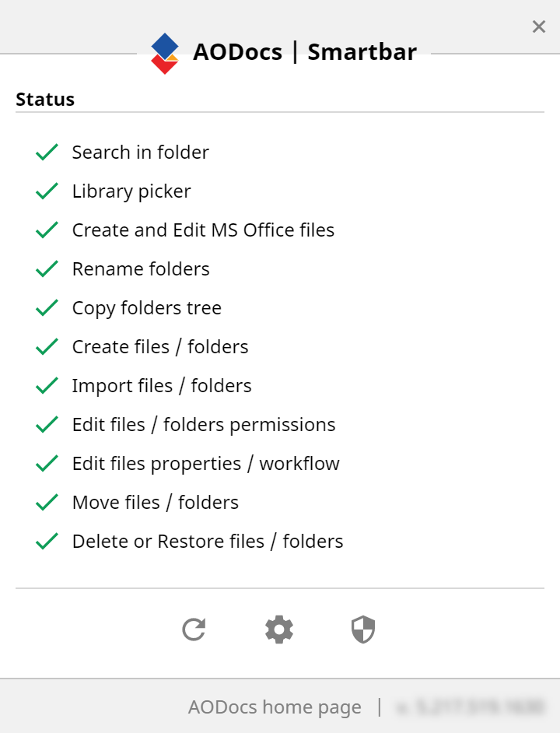Click the checkmark next to Copy folders tree

coord(47,307)
